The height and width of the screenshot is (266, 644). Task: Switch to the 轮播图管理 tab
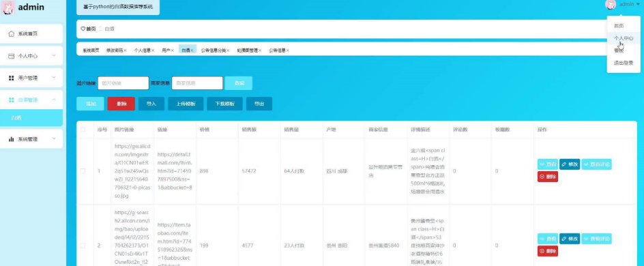pyautogui.click(x=247, y=50)
